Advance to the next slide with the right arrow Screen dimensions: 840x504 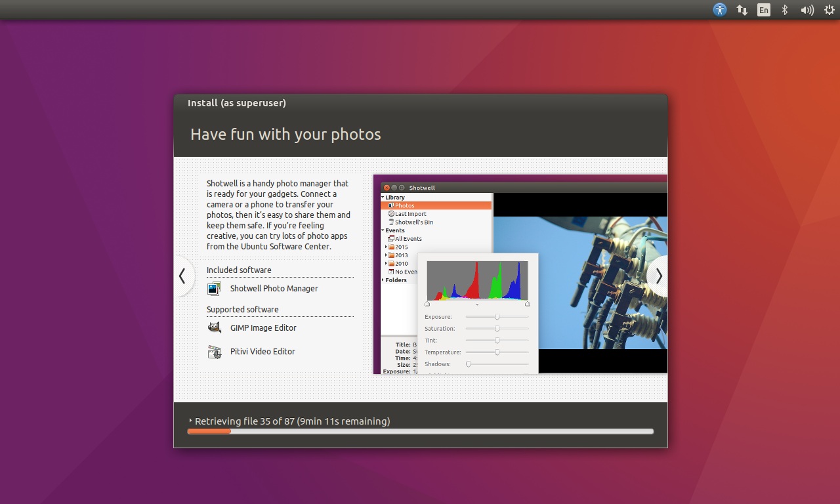658,276
